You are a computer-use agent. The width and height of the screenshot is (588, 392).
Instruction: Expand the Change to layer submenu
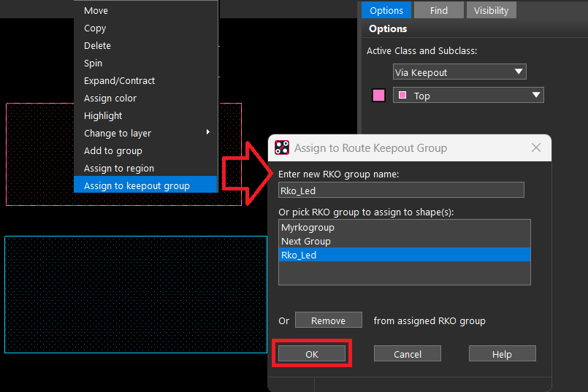click(146, 133)
